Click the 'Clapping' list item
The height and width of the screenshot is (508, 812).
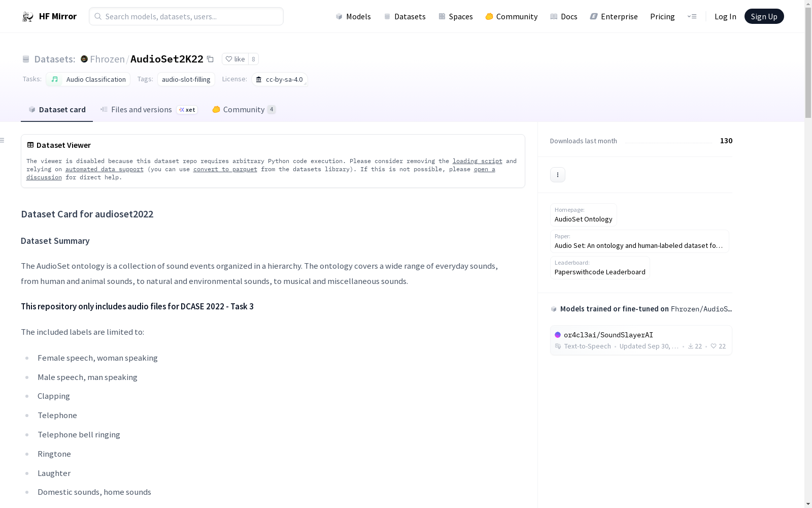click(54, 396)
